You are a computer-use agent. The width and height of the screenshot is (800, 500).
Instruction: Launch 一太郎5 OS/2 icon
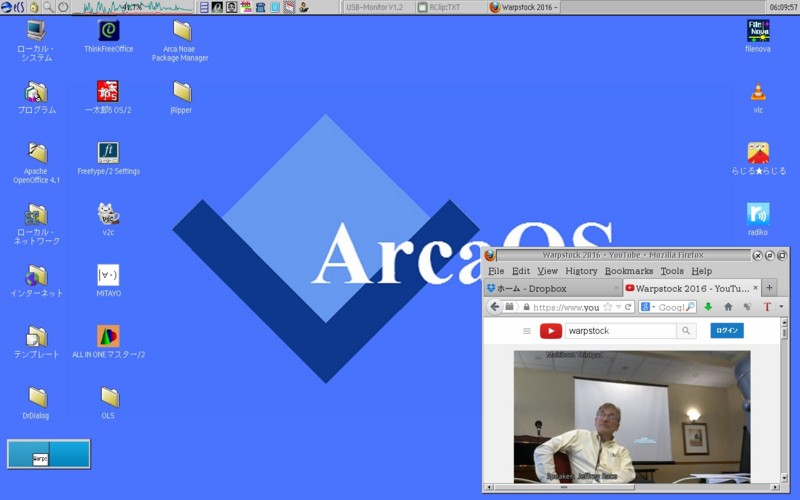[x=108, y=97]
